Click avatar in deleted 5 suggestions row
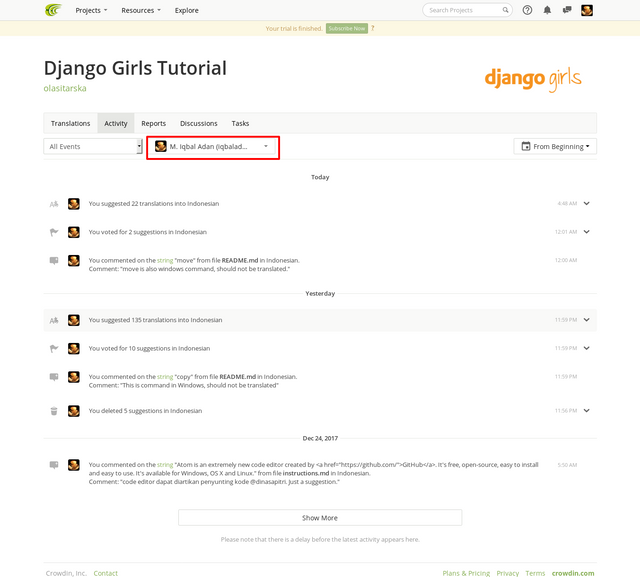Screen dimensions: 640x577 pos(73,411)
